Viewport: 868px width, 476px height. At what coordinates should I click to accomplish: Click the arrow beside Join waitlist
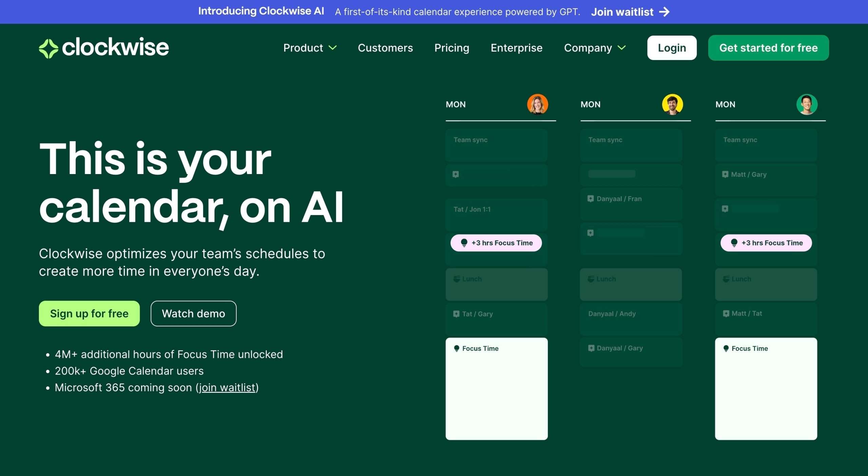[x=665, y=12]
